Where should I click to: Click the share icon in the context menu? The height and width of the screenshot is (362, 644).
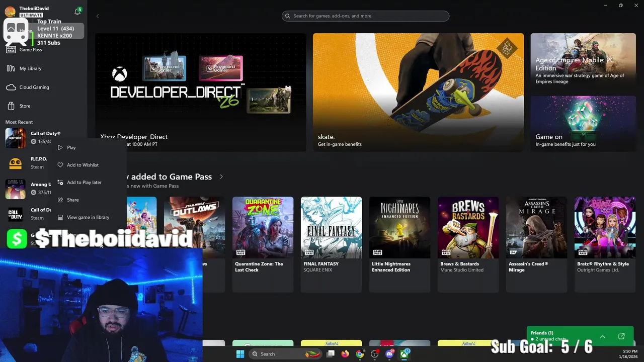click(60, 200)
